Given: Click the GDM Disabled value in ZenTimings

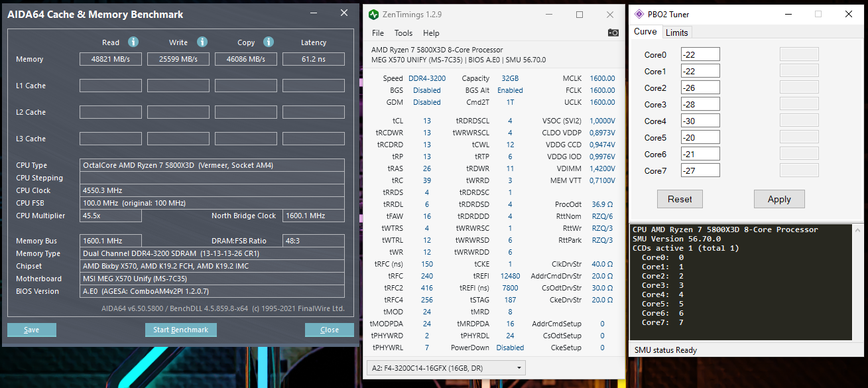Looking at the screenshot, I should [426, 102].
